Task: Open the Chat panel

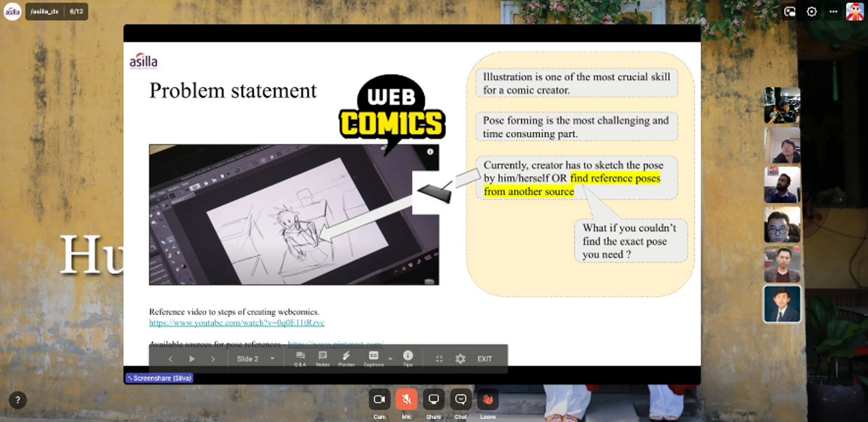Action: tap(461, 399)
